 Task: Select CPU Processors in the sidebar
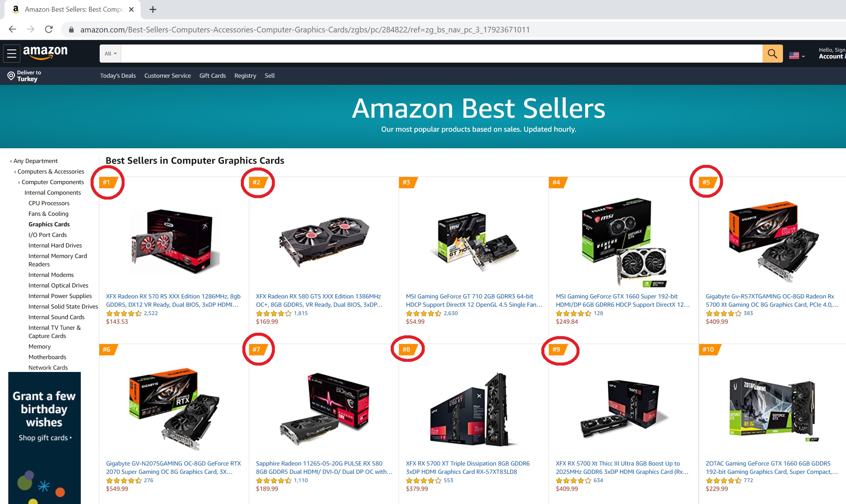tap(49, 203)
